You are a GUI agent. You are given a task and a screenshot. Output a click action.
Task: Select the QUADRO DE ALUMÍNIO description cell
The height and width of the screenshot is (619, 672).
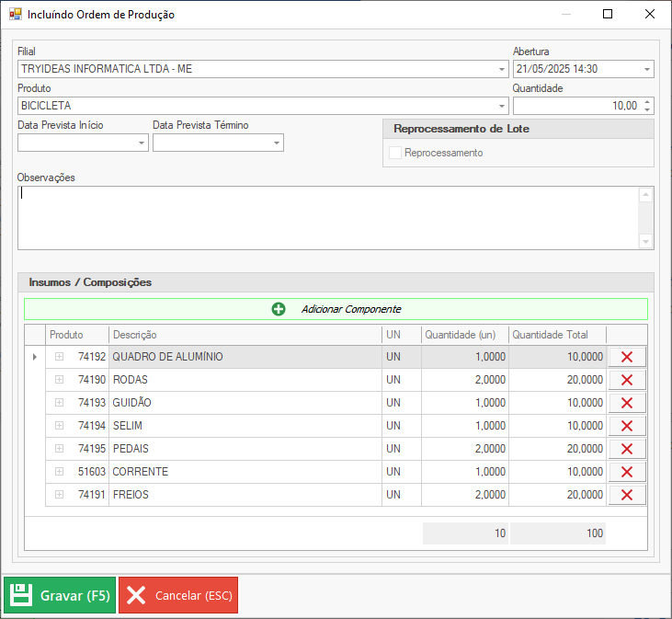245,357
